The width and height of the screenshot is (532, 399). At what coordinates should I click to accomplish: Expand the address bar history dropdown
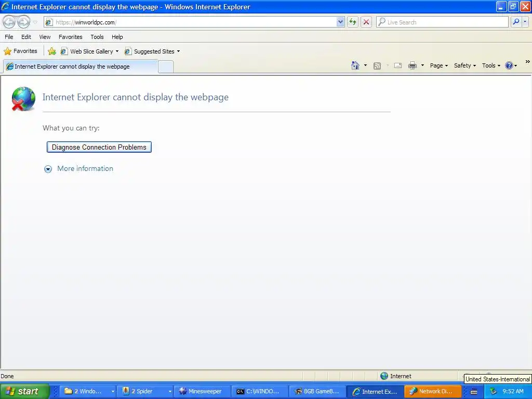click(340, 22)
